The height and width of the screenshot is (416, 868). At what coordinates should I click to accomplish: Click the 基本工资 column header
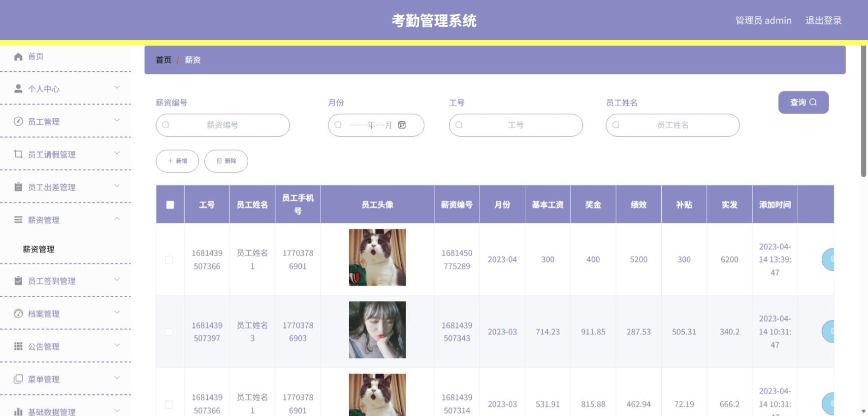coord(547,205)
